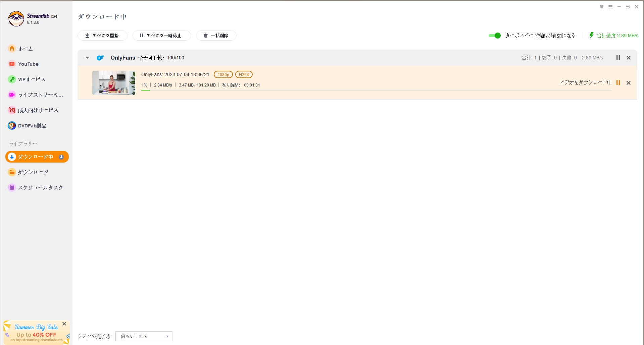644x345 pixels.
Task: Click the DVDFab products icon
Action: (12, 126)
